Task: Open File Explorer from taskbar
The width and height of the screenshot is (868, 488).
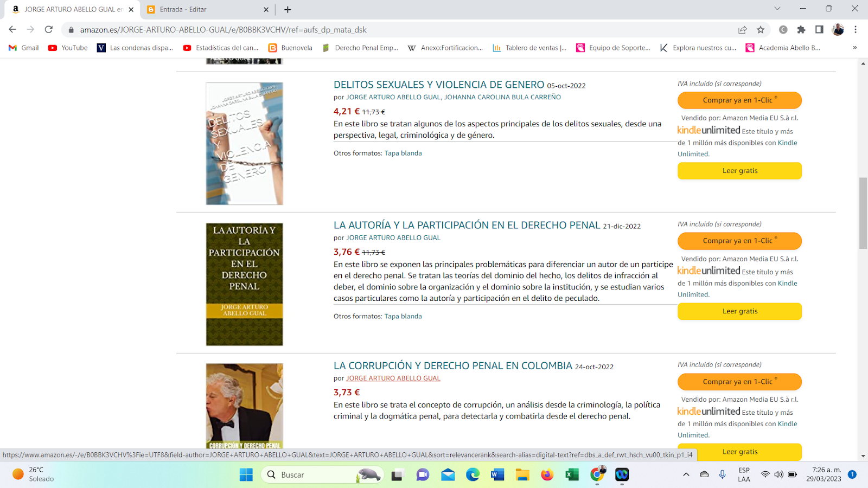Action: [522, 475]
